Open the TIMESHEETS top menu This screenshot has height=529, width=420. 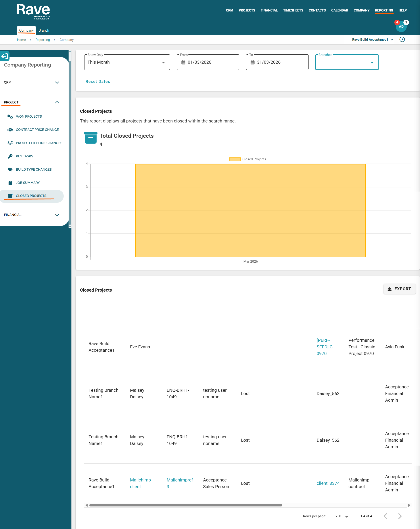[x=293, y=10]
